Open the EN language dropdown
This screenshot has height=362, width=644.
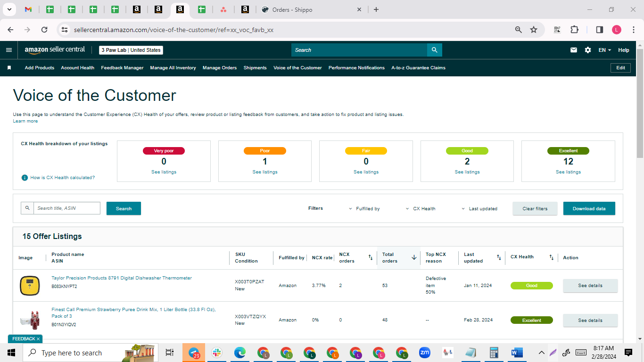pos(605,50)
